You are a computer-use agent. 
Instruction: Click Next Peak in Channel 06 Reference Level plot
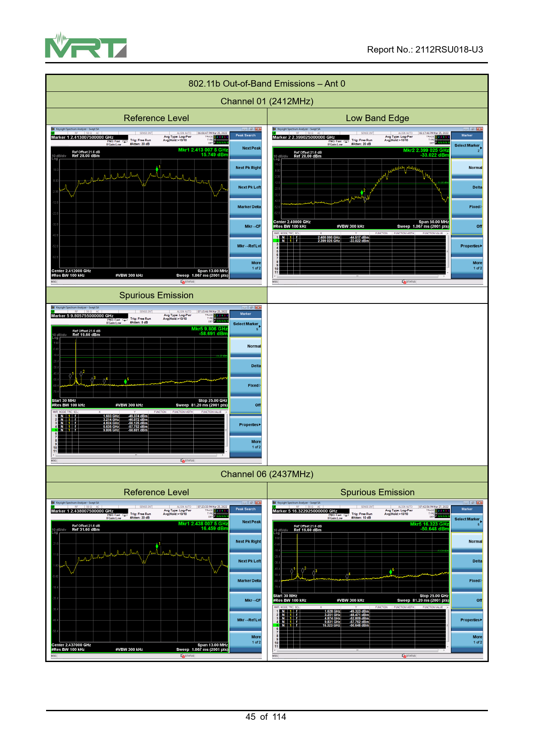(x=245, y=522)
